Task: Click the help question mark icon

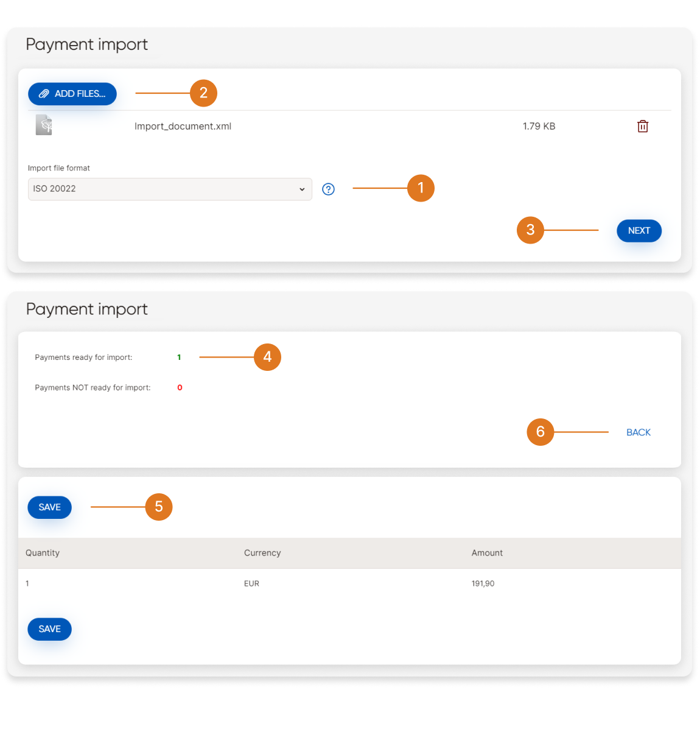Action: [x=328, y=189]
